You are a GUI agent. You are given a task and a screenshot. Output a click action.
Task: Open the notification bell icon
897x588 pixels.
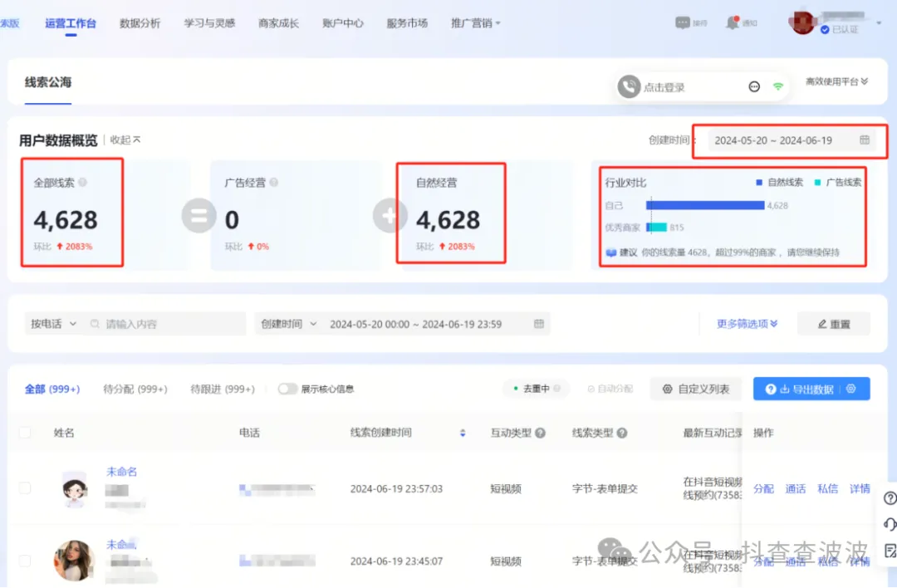(732, 23)
